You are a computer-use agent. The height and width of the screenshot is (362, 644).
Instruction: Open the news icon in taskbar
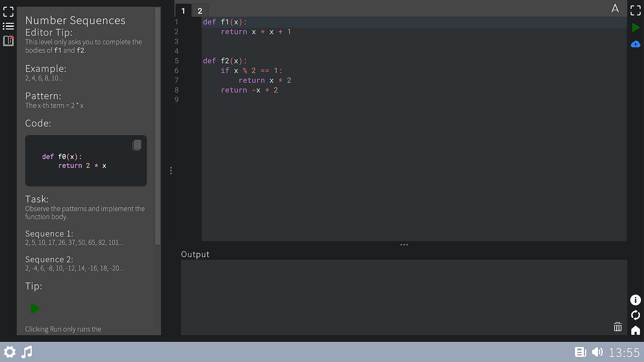(x=580, y=352)
